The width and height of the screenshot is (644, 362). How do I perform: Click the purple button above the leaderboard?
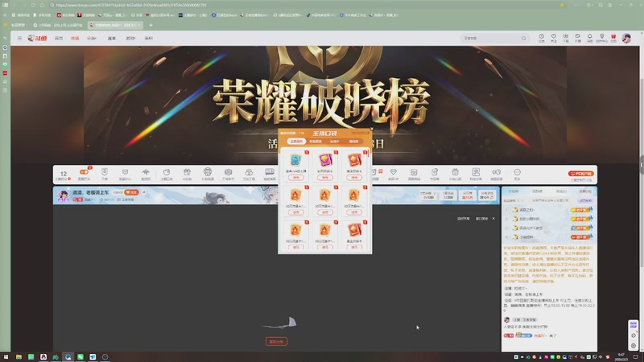[586, 200]
